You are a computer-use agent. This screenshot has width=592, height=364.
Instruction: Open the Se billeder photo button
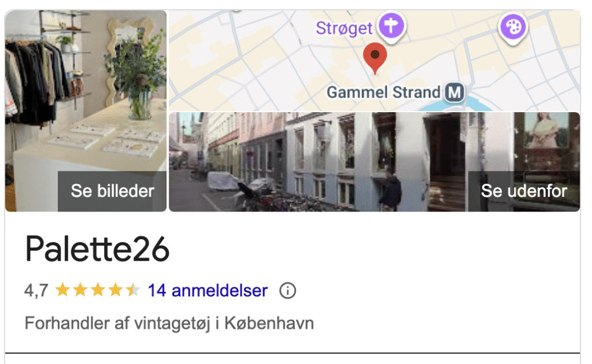click(x=112, y=191)
